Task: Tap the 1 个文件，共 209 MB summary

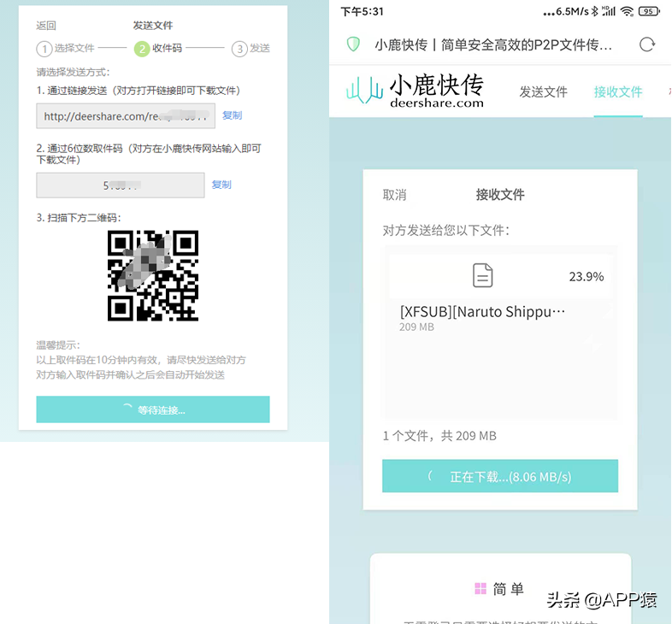Action: click(439, 436)
